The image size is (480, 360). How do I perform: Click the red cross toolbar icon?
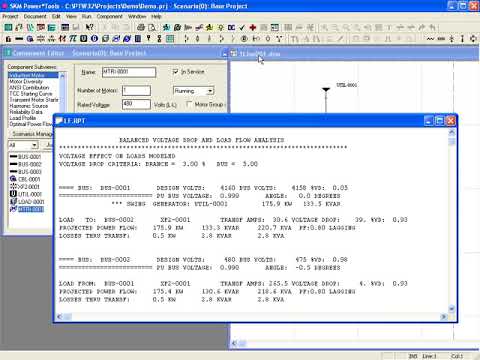[x=253, y=27]
